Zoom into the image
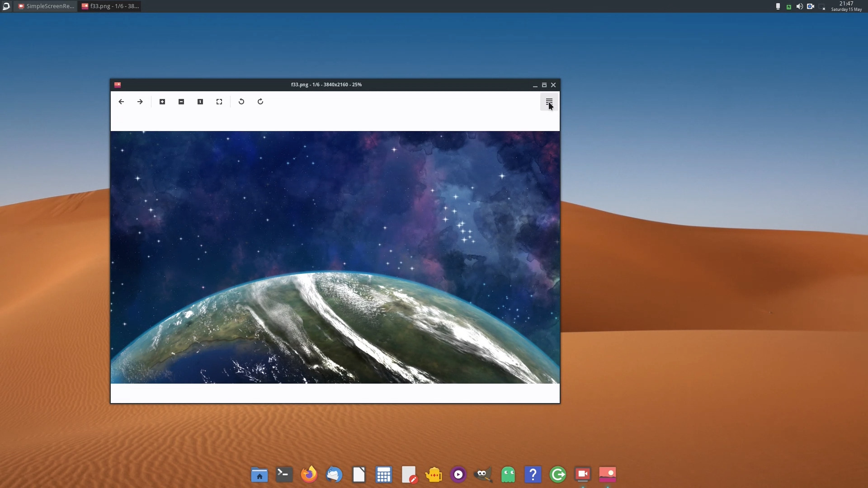This screenshot has width=868, height=488. pos(162,102)
